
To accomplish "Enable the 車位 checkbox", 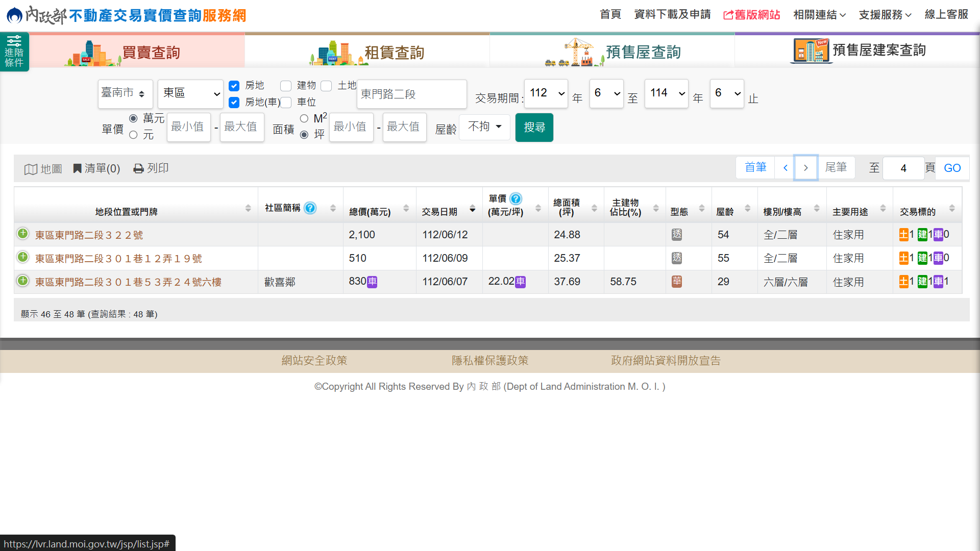I will pos(286,103).
